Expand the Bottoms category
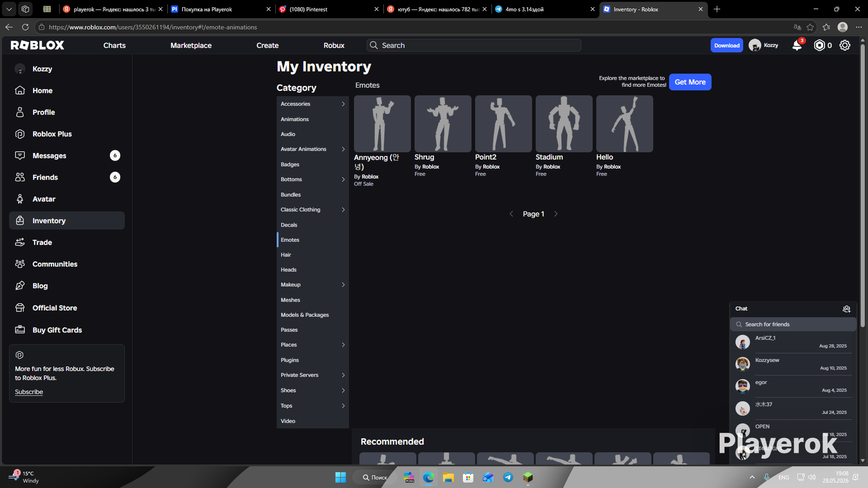The width and height of the screenshot is (868, 488). coord(343,180)
